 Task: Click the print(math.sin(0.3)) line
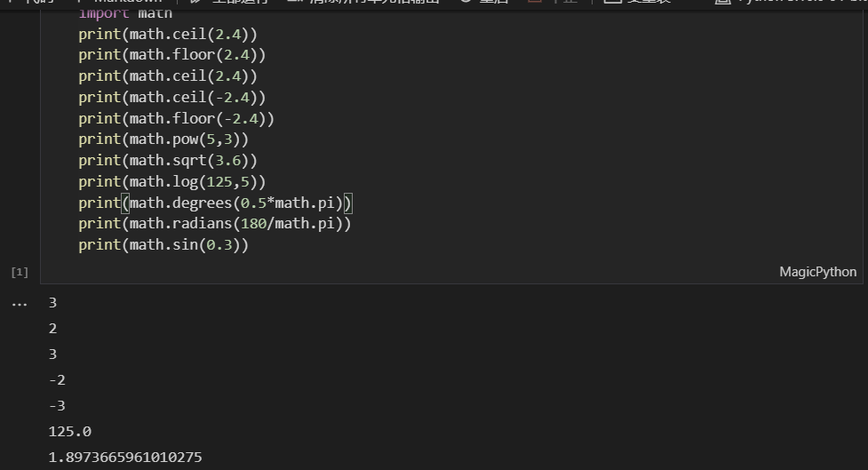coord(163,244)
